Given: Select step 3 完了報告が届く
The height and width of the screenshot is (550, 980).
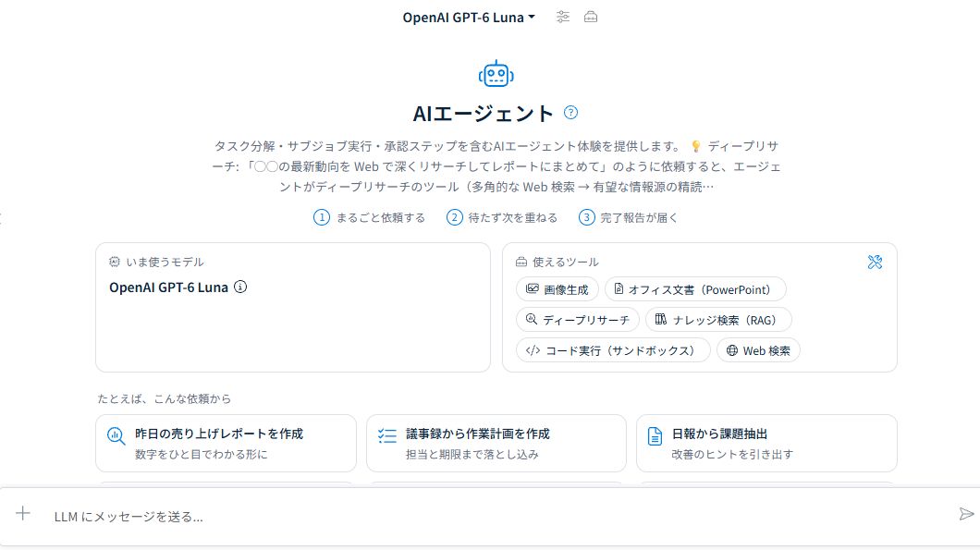Looking at the screenshot, I should pyautogui.click(x=628, y=217).
